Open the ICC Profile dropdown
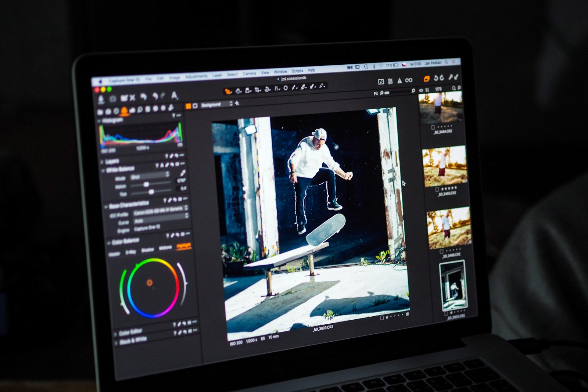 [x=161, y=211]
